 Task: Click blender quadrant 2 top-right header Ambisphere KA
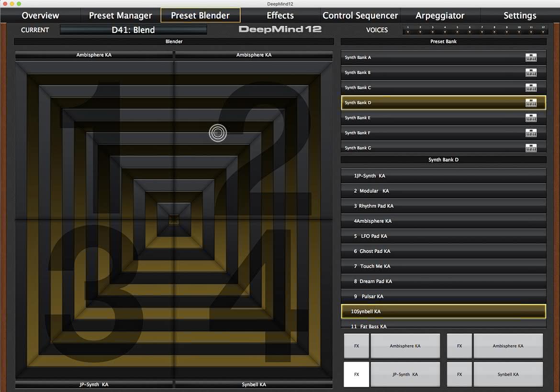coord(254,55)
